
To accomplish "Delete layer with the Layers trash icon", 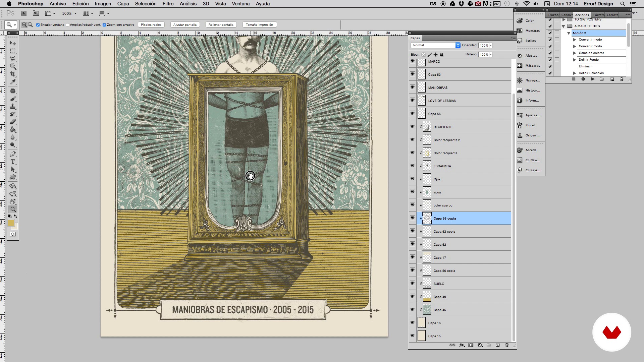I will (507, 345).
